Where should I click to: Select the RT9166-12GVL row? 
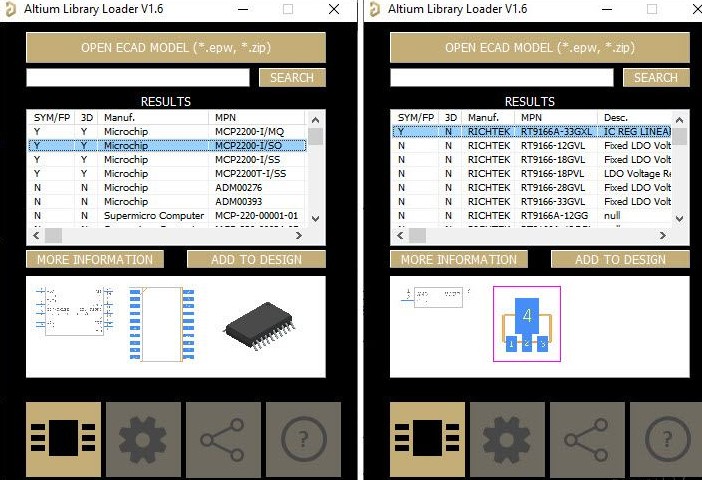pyautogui.click(x=532, y=146)
